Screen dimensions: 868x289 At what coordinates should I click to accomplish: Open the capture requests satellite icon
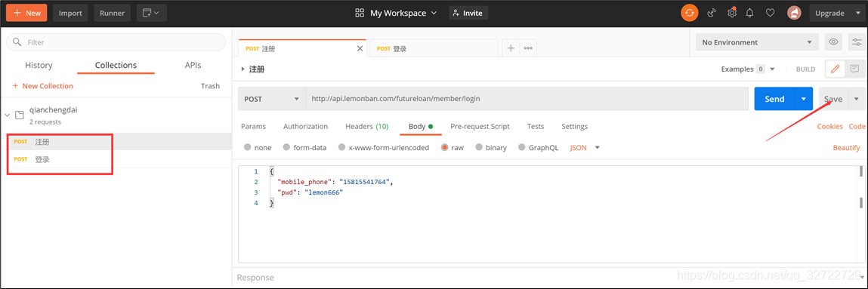click(x=712, y=13)
